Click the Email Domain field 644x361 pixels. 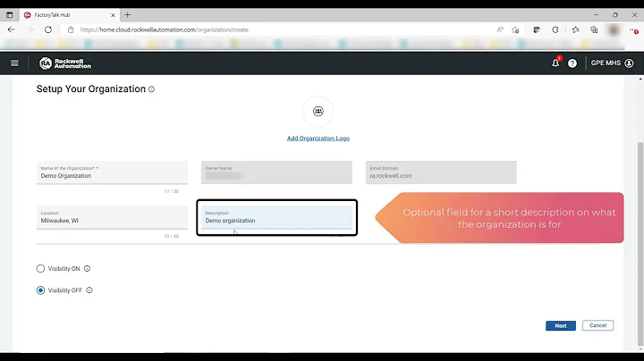[x=441, y=172]
